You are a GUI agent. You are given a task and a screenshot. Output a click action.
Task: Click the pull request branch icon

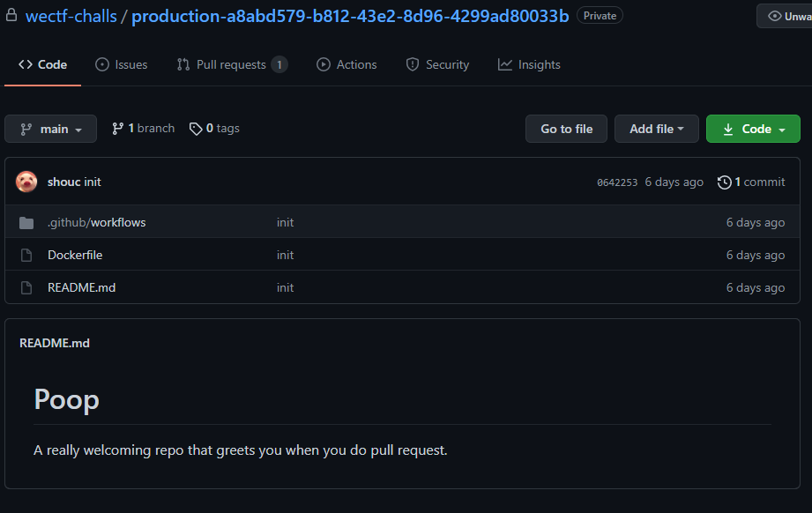[183, 64]
